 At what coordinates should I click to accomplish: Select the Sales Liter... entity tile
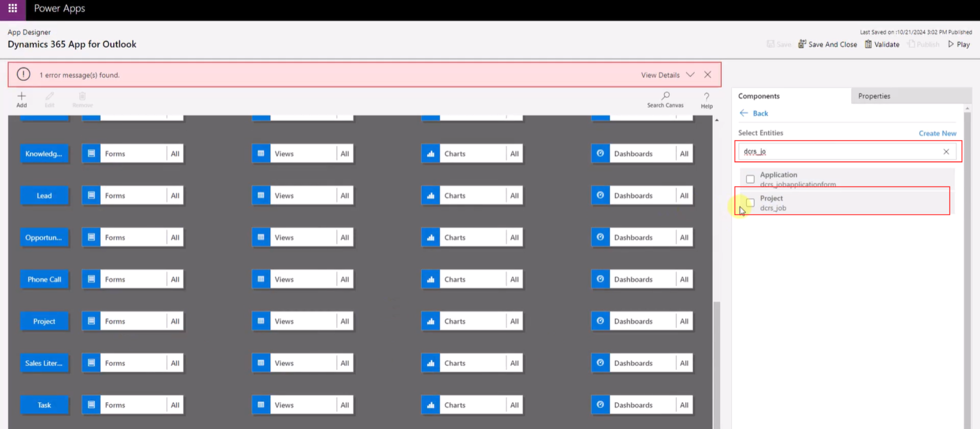tap(44, 363)
